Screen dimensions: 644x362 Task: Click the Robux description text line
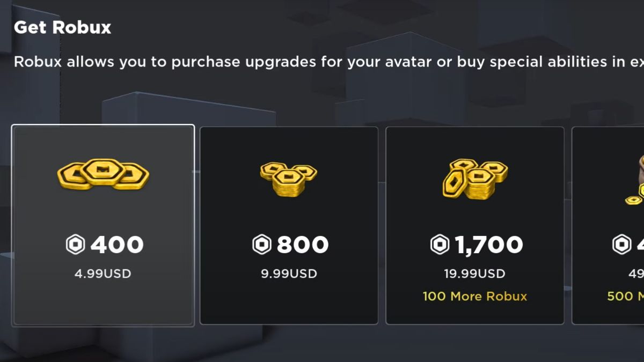(x=322, y=62)
